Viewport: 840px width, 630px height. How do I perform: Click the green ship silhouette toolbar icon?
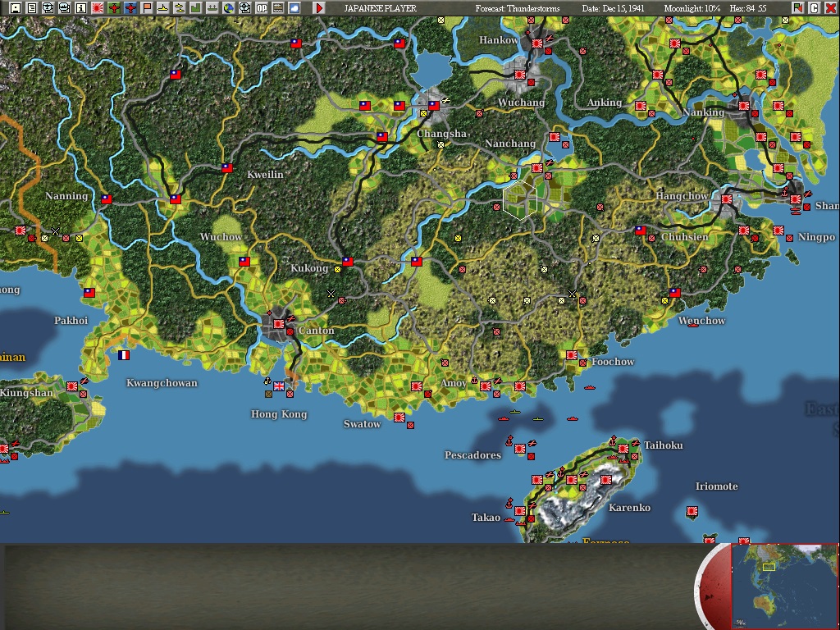coord(212,8)
